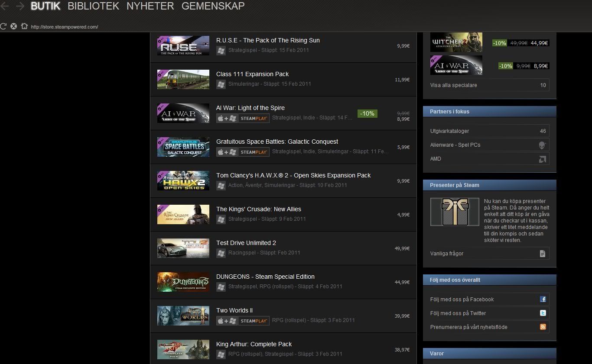Select Two Worlds II title
The width and height of the screenshot is (592, 364).
click(x=234, y=310)
